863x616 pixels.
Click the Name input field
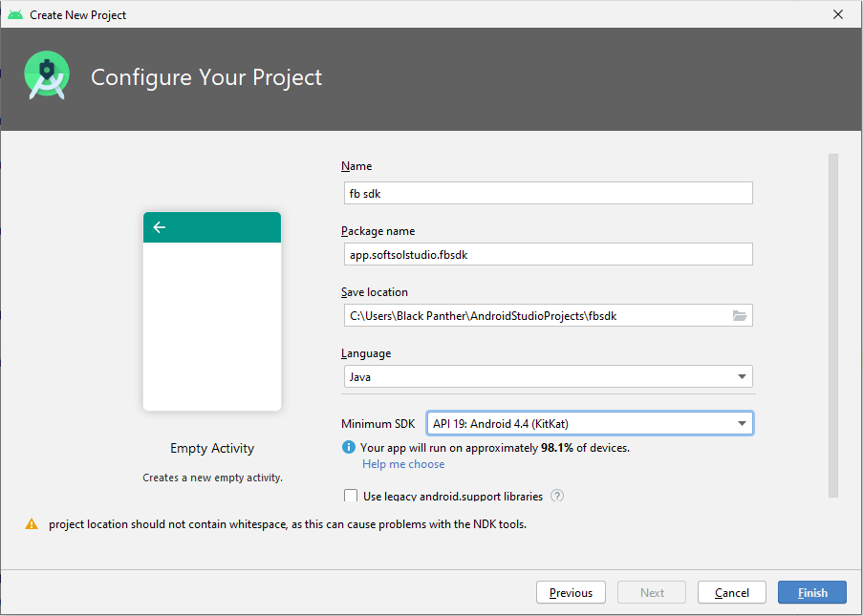click(x=548, y=192)
